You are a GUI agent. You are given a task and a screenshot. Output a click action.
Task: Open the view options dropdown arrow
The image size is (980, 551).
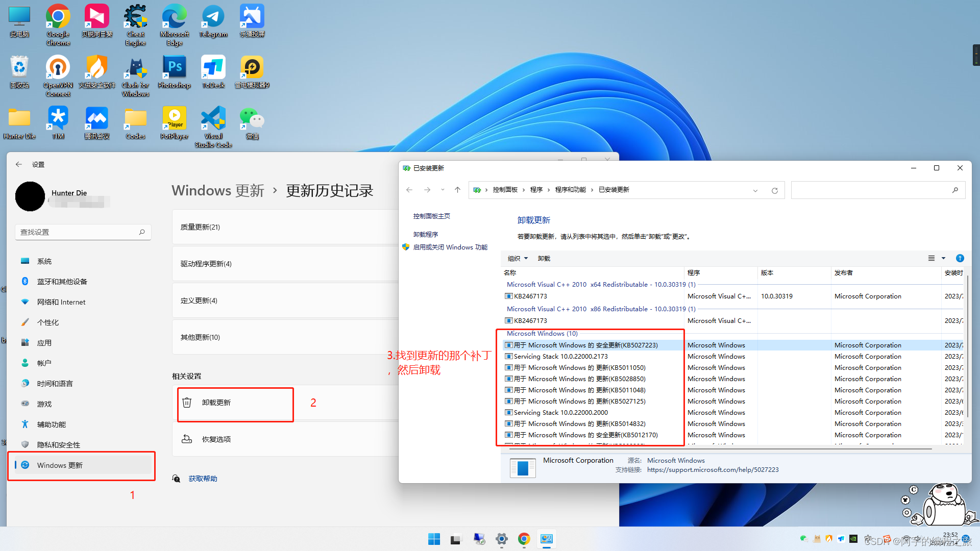(943, 258)
